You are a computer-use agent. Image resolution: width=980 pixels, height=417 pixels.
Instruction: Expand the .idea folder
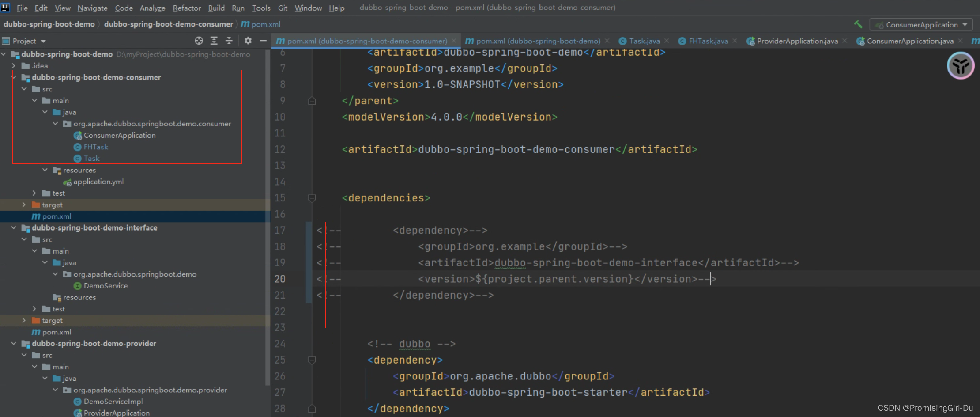14,66
